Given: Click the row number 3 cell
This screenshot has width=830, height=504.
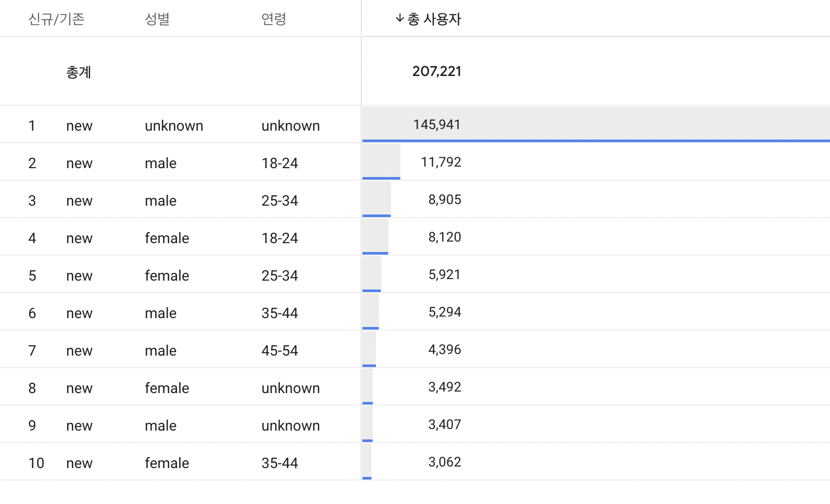Looking at the screenshot, I should [32, 200].
